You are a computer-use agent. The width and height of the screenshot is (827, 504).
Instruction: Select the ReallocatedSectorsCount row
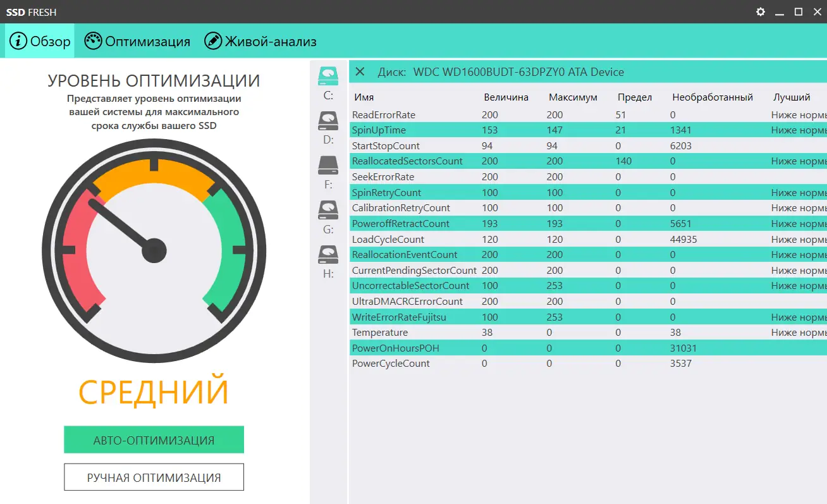(x=588, y=161)
